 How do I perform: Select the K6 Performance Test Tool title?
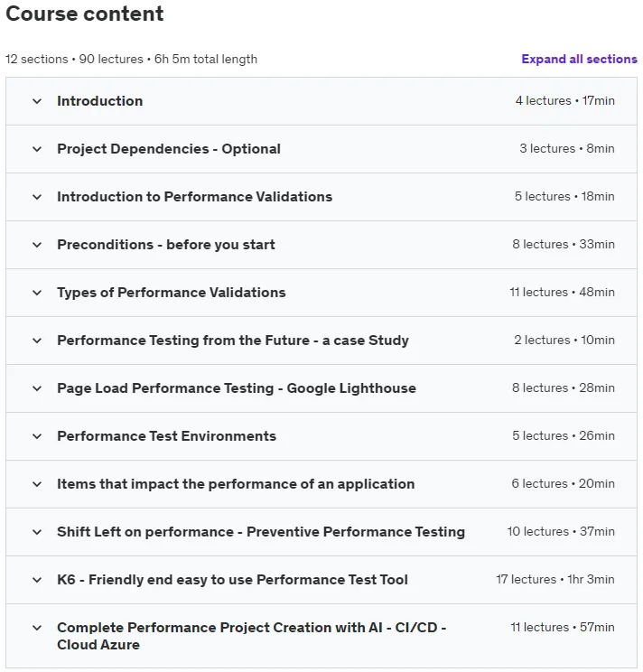coord(232,580)
